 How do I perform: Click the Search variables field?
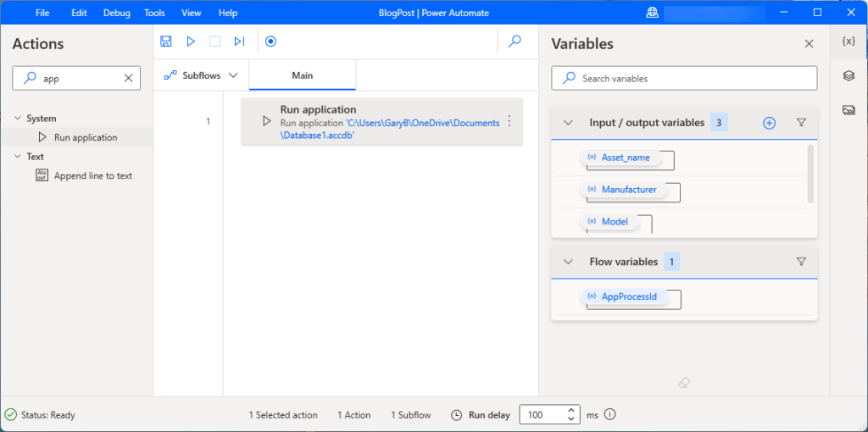coord(684,78)
